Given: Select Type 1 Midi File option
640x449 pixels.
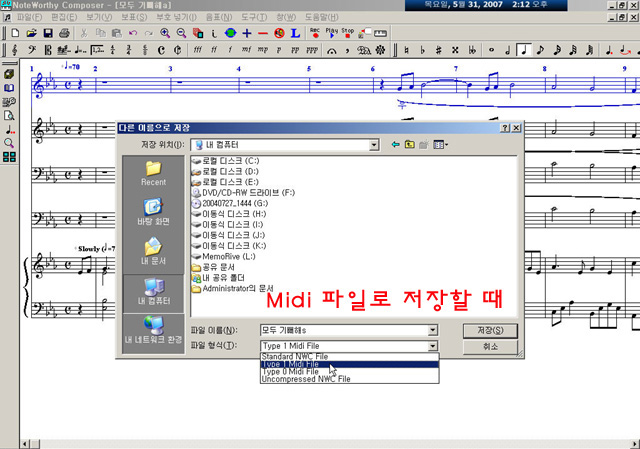Looking at the screenshot, I should pyautogui.click(x=349, y=364).
